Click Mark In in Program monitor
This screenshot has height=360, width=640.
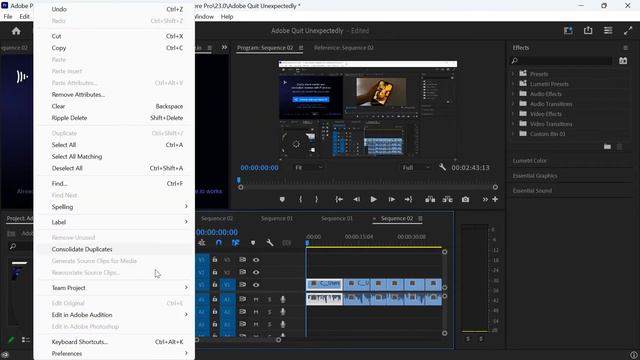pyautogui.click(x=301, y=200)
